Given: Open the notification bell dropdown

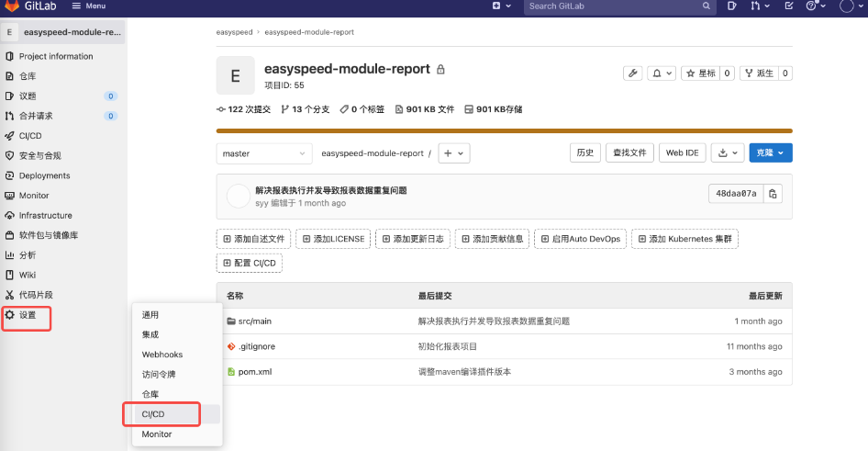Looking at the screenshot, I should click(662, 73).
